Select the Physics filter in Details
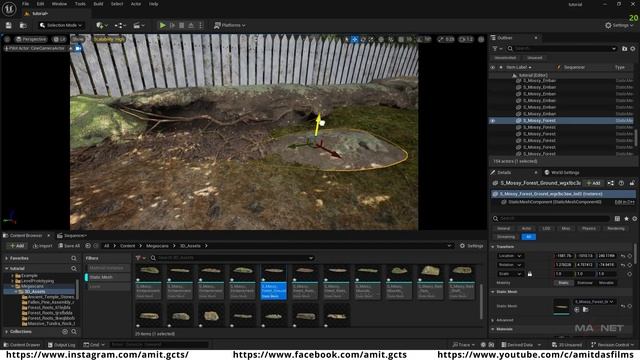The width and height of the screenshot is (640, 360). (x=589, y=229)
